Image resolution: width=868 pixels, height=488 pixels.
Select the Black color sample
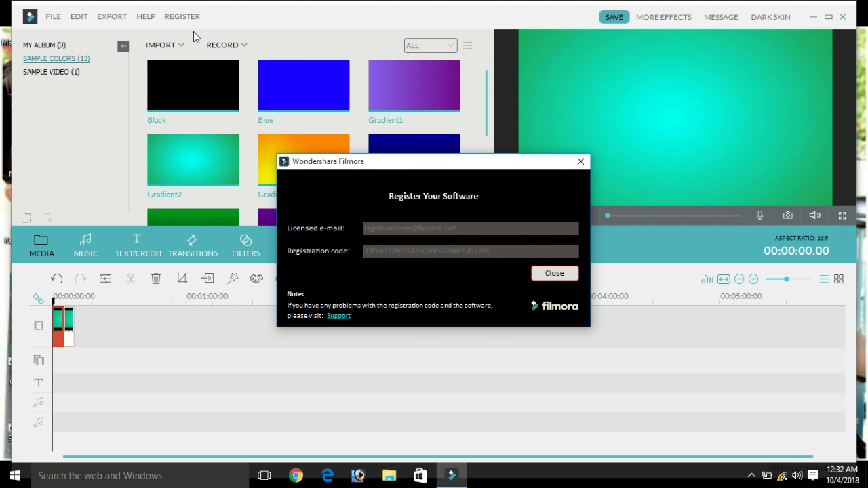(193, 85)
